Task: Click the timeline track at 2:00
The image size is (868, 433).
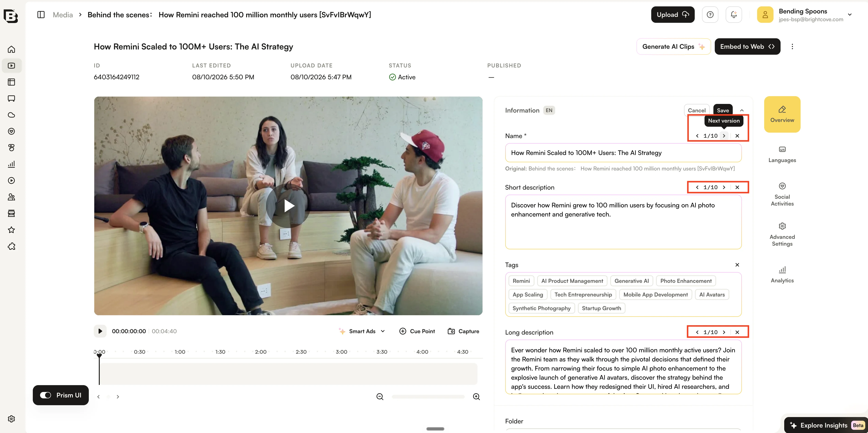Action: 260,374
